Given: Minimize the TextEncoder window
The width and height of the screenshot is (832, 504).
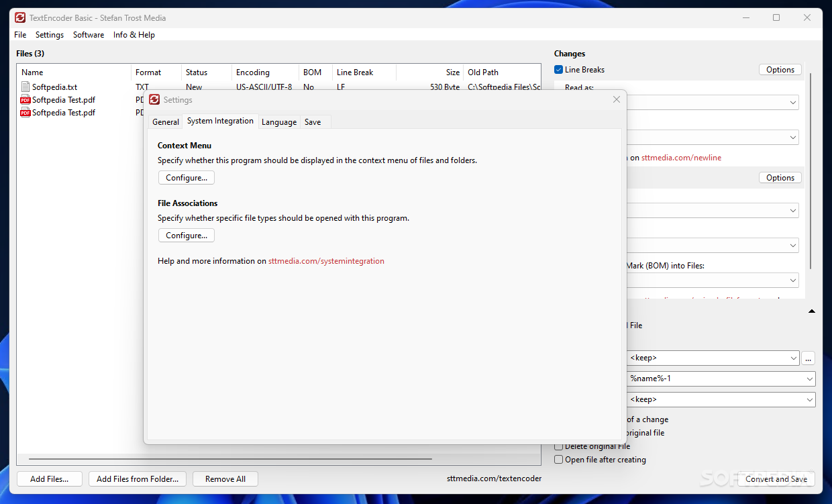Looking at the screenshot, I should 747,17.
